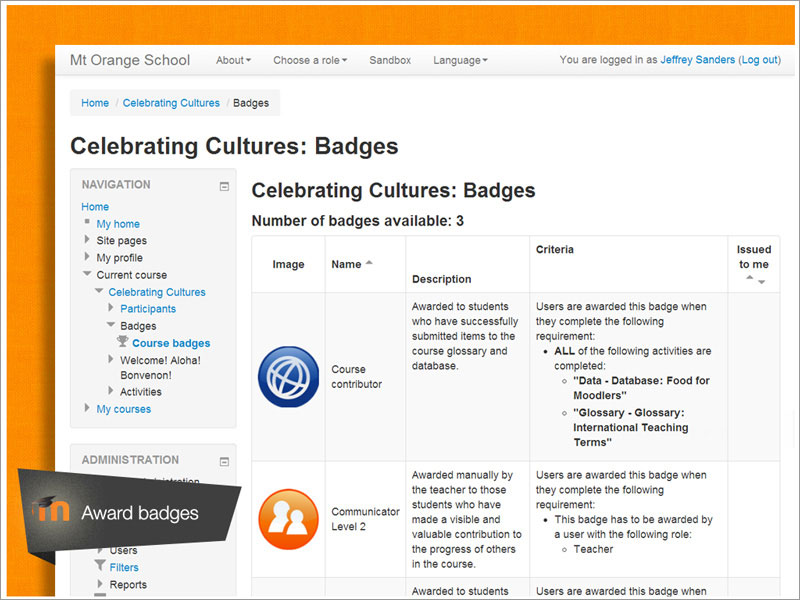Click the Course contributor globe badge image

pyautogui.click(x=289, y=377)
